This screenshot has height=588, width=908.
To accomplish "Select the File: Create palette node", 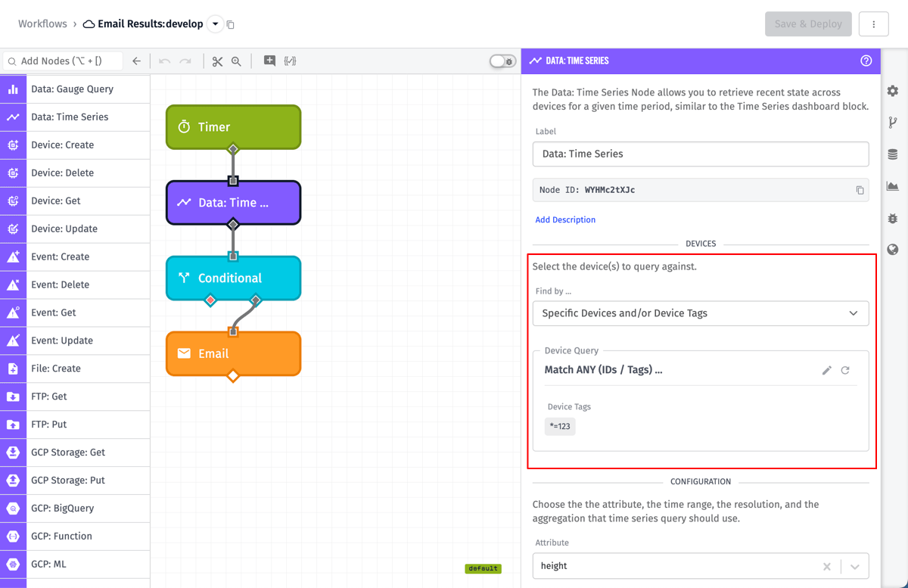I will (75, 369).
